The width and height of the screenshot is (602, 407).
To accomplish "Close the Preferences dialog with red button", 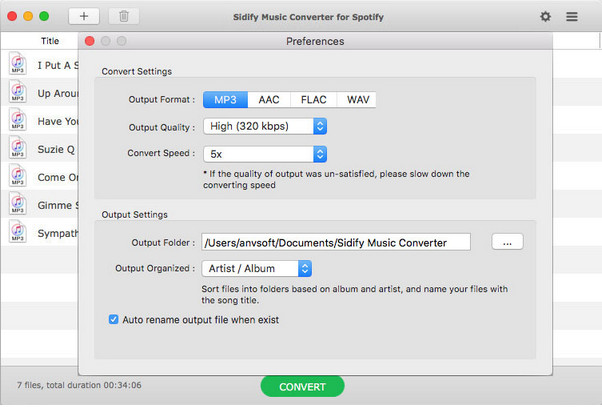I will pos(90,41).
